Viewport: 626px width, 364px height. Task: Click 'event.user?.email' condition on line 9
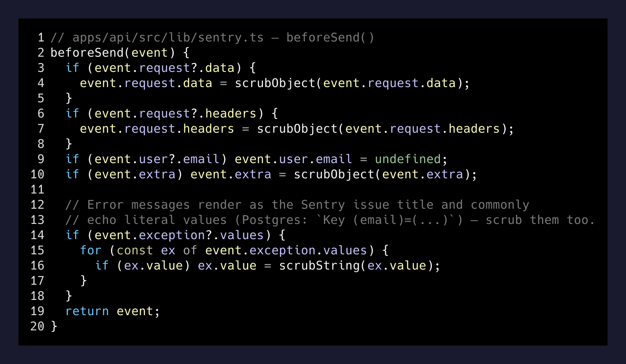pyautogui.click(x=157, y=159)
